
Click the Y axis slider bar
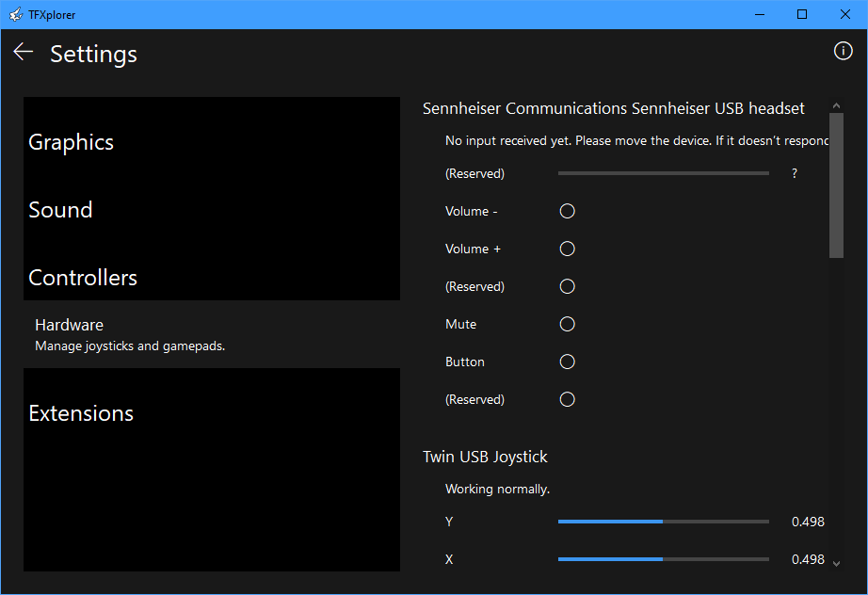663,522
